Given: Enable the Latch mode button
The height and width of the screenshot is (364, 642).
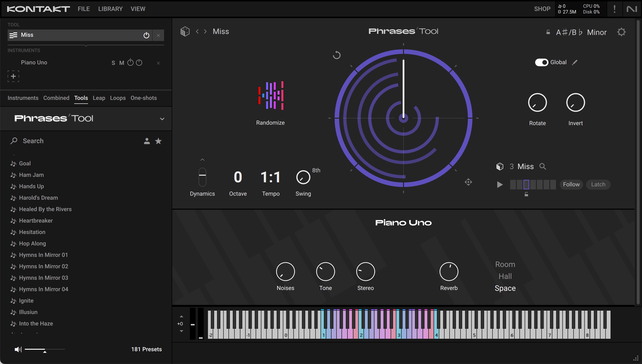Looking at the screenshot, I should tap(598, 184).
